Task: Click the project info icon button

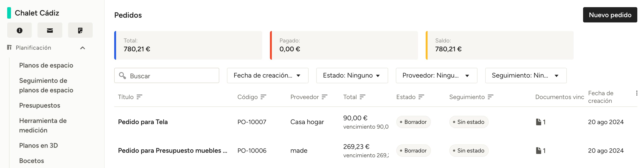Action: pos(20,30)
